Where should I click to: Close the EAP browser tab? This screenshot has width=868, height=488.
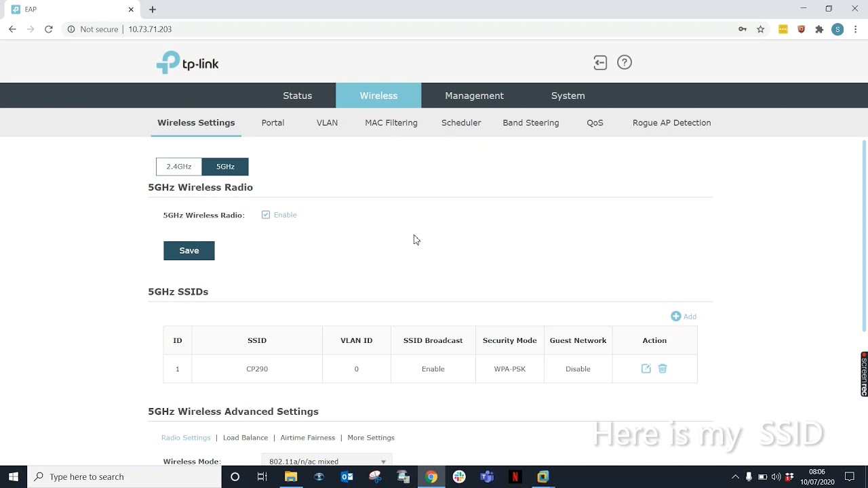[131, 9]
